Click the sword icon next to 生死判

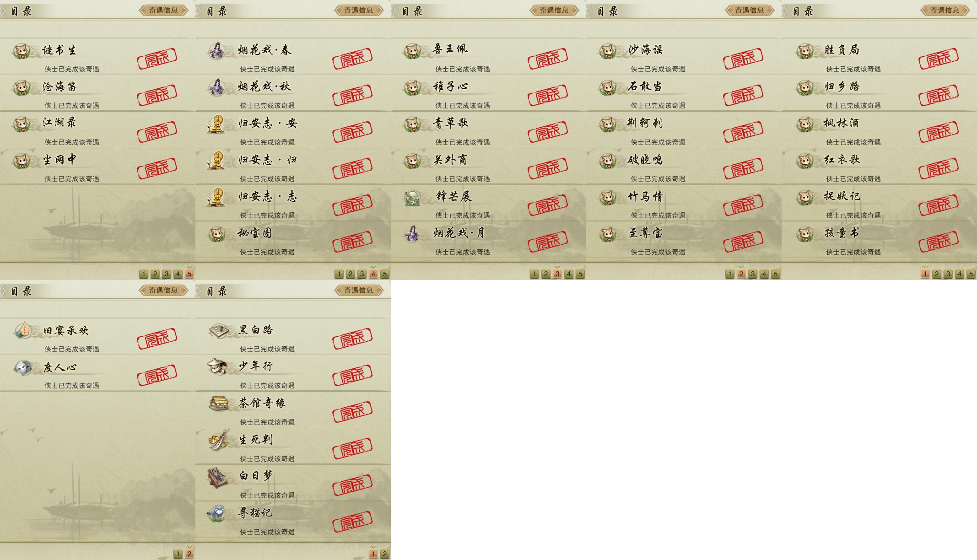point(217,440)
